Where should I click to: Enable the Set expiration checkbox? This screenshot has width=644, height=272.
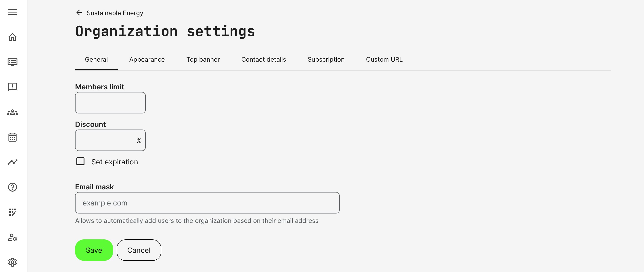tap(80, 161)
